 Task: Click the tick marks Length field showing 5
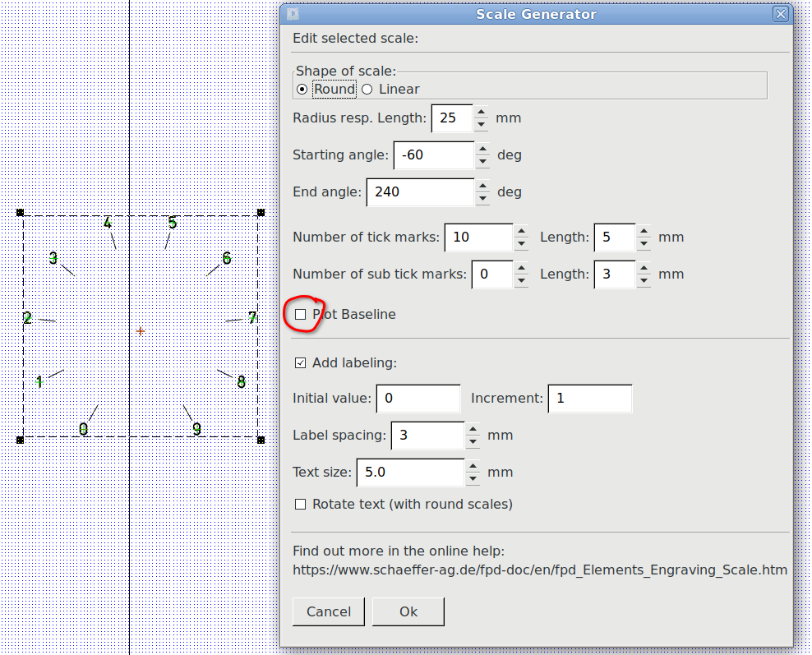[615, 238]
